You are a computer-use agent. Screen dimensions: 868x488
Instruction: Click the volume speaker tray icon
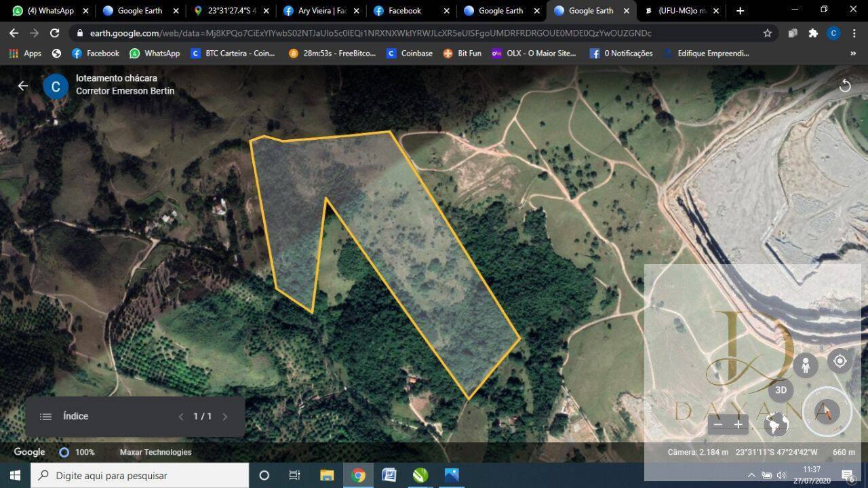point(781,475)
